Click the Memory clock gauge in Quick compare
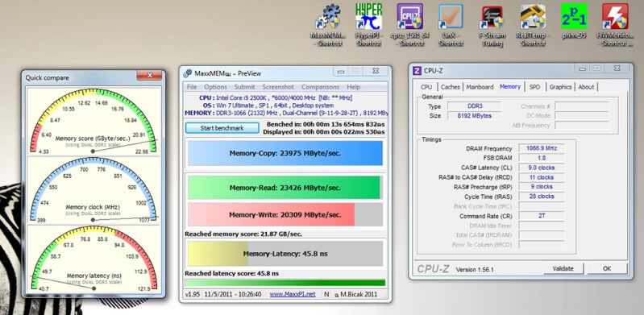 pyautogui.click(x=93, y=190)
